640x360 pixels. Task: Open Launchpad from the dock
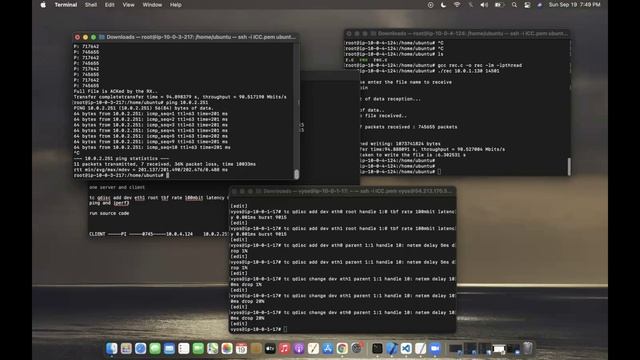pyautogui.click(x=126, y=348)
